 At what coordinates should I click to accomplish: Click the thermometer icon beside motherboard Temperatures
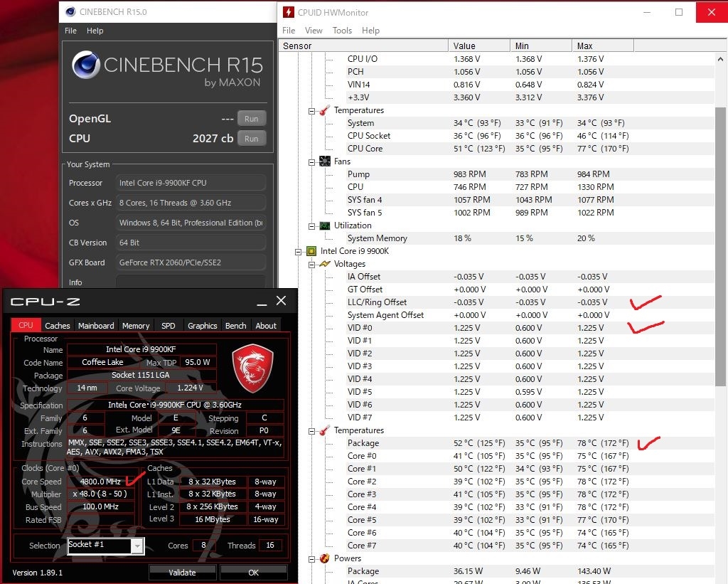[x=324, y=110]
